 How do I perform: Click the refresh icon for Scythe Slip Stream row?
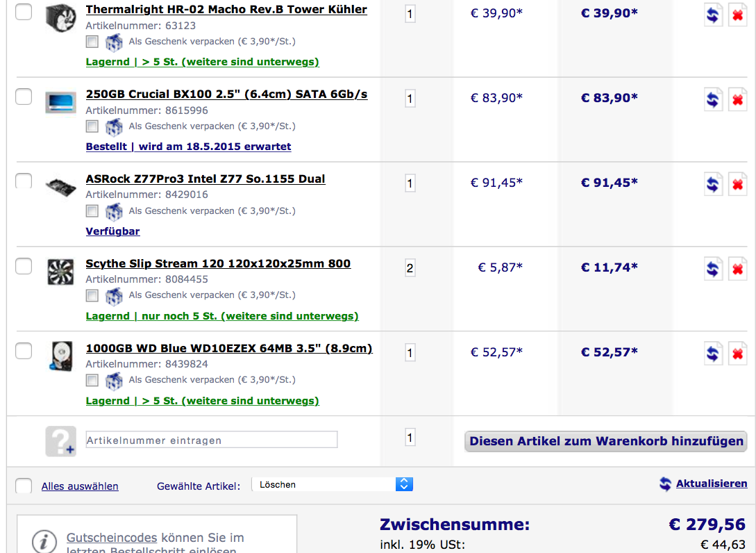713,269
